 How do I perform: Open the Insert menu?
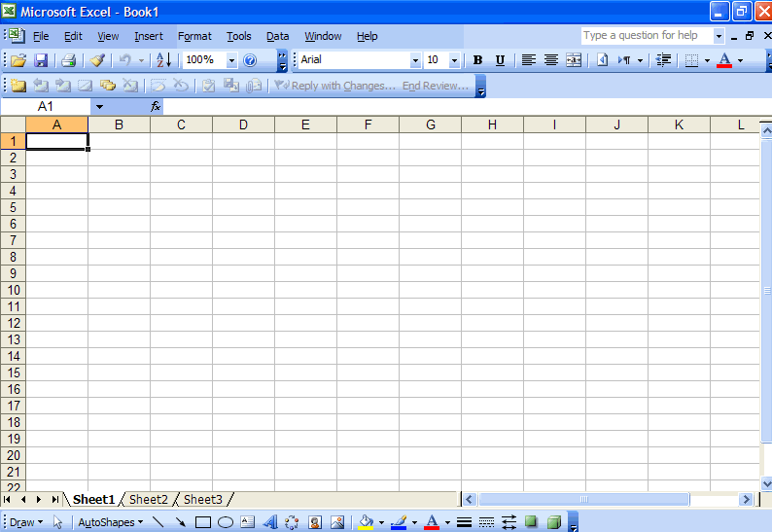(149, 36)
